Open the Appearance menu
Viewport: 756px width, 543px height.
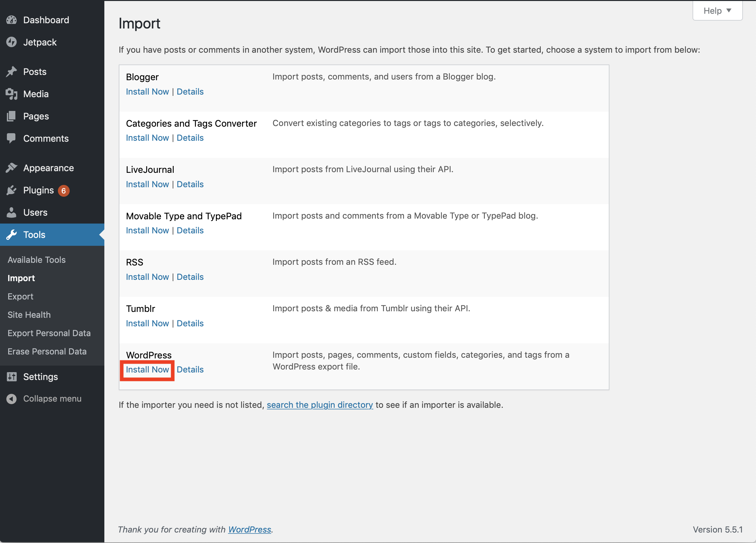click(48, 168)
